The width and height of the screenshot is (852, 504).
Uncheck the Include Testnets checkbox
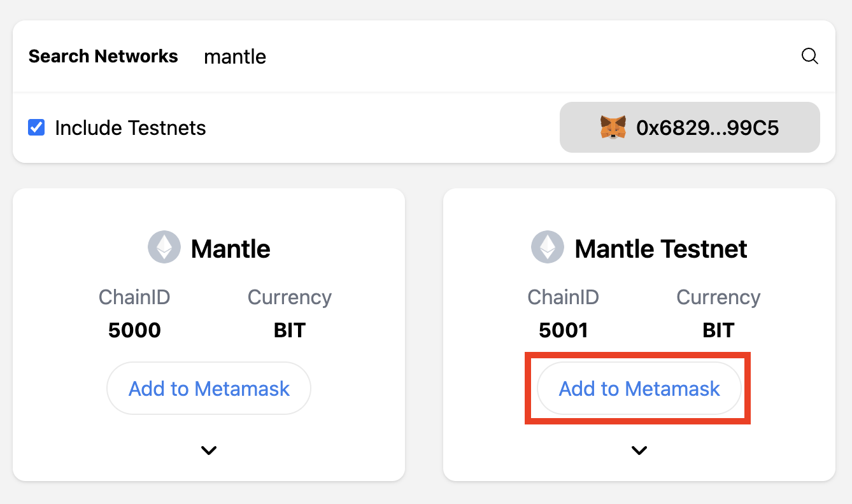[36, 128]
